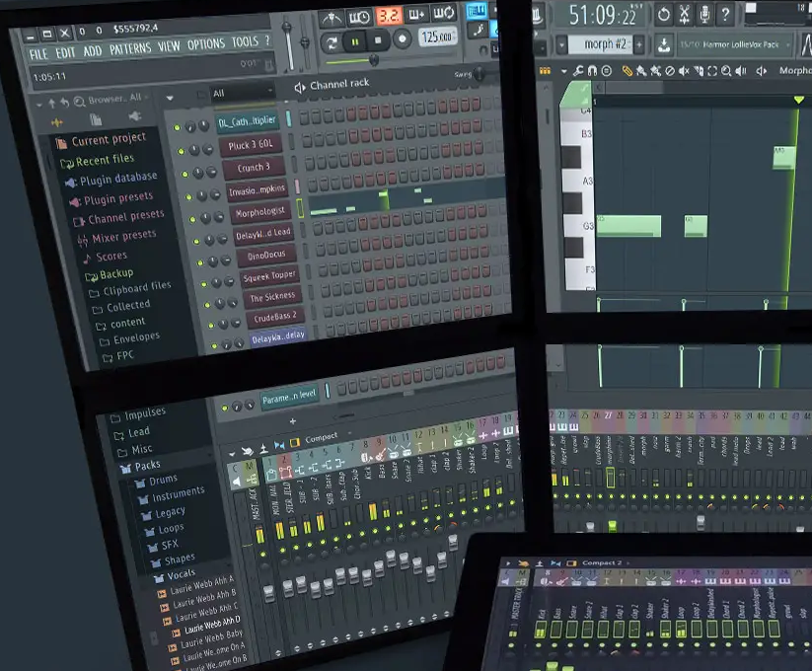Click the magnet snap icon in the piano roll
Viewport: 812px width, 671px height.
pyautogui.click(x=592, y=70)
